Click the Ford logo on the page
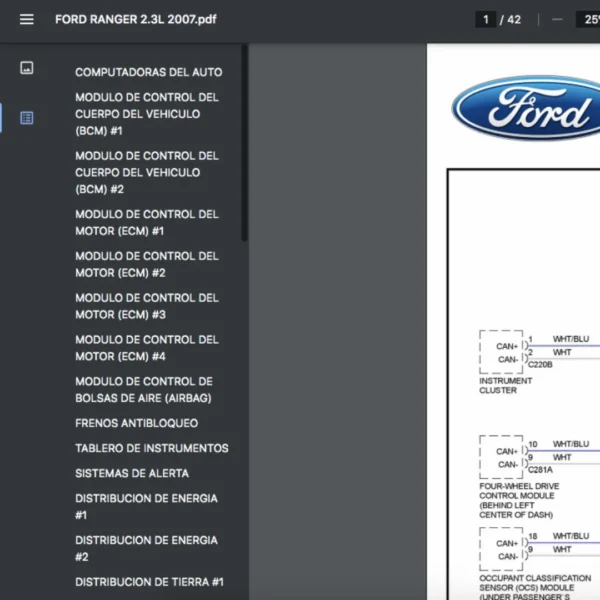The image size is (600, 600). (525, 108)
